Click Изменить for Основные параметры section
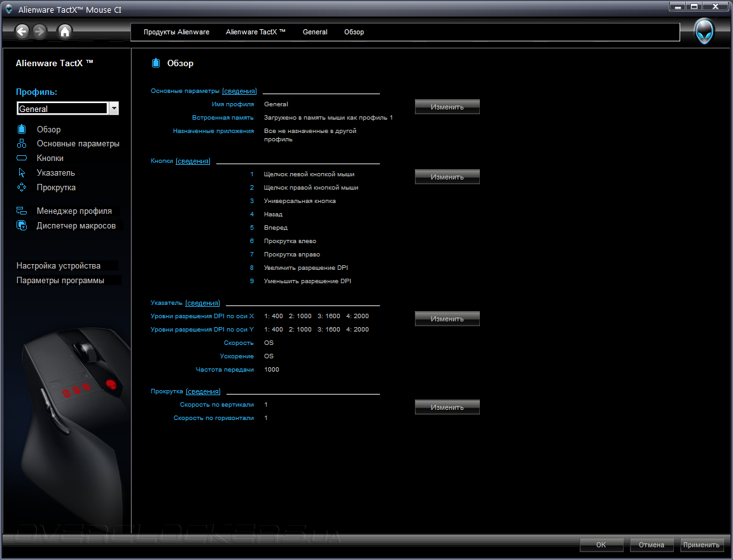This screenshot has height=560, width=733. pos(447,106)
